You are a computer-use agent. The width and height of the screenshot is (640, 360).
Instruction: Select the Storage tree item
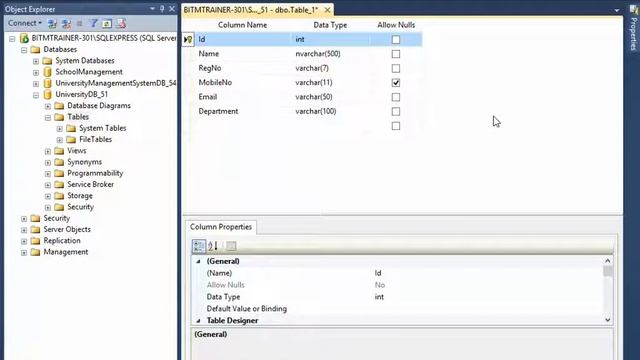[x=80, y=196]
